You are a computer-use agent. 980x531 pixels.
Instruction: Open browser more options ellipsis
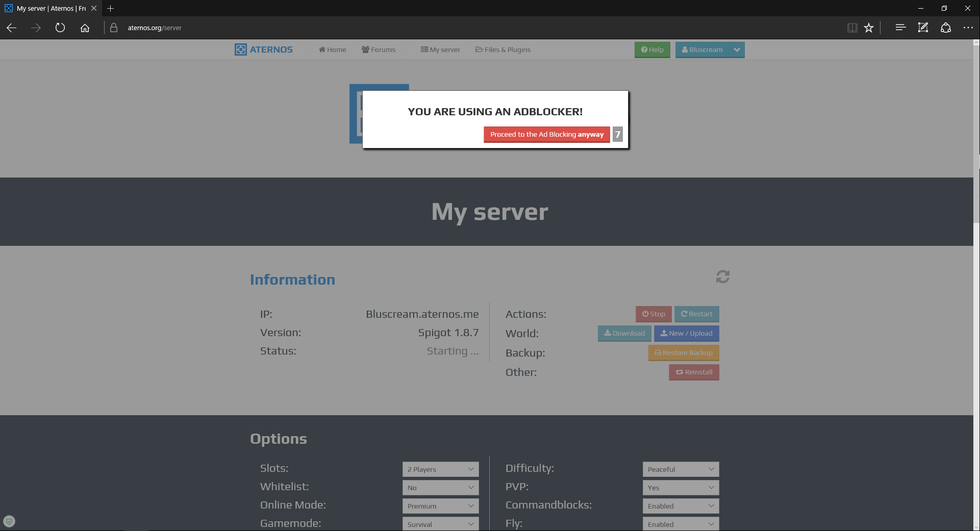[968, 28]
